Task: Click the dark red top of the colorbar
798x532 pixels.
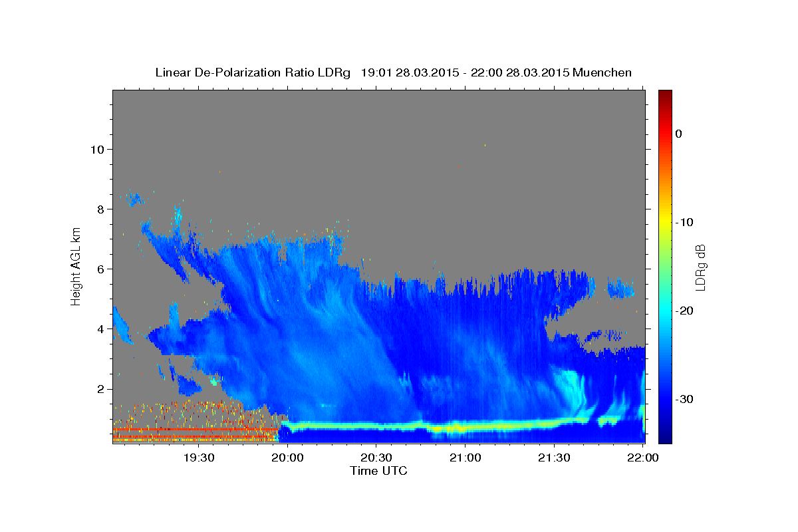Action: (x=665, y=96)
